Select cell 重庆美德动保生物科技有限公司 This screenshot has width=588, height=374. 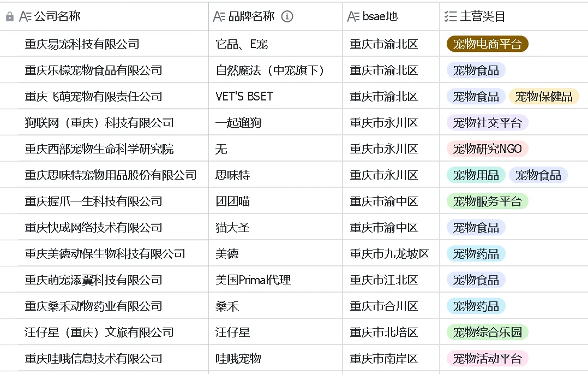pos(104,254)
